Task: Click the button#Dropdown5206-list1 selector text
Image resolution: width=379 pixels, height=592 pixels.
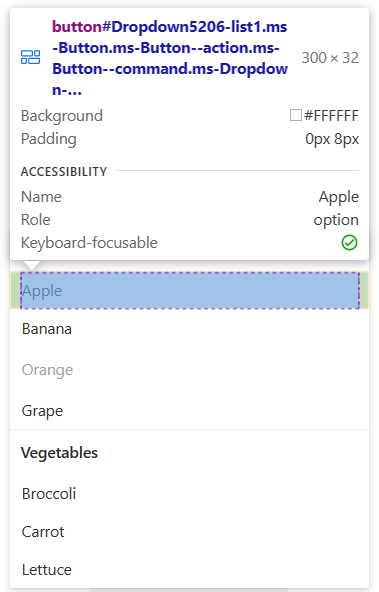Action: coord(170,58)
